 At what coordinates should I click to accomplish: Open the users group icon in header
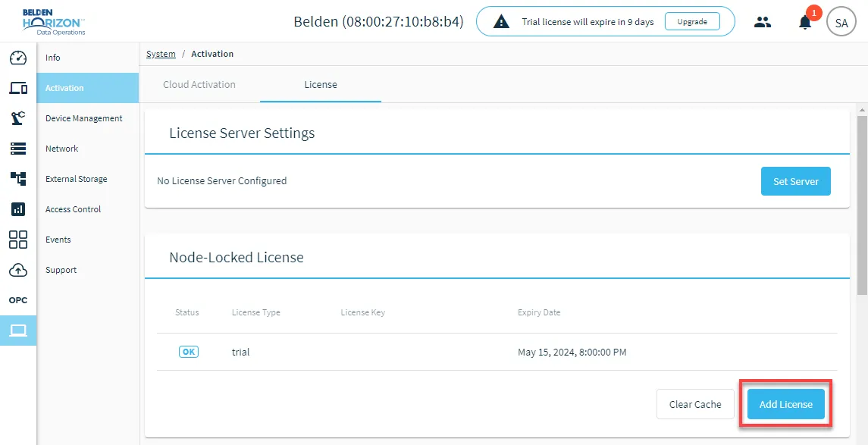[763, 22]
